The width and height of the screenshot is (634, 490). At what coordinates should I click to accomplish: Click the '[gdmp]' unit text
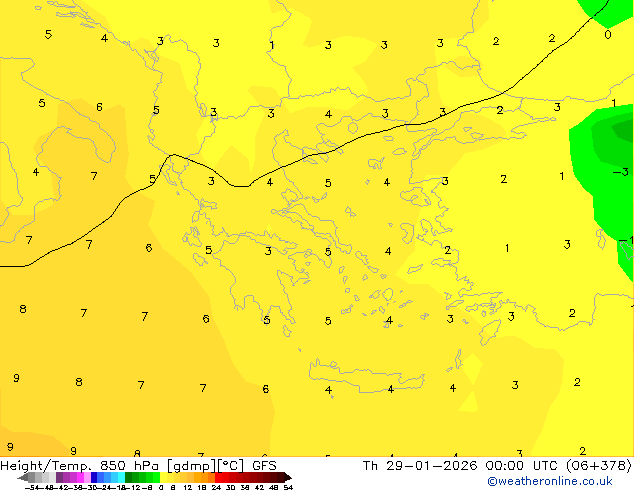click(192, 466)
